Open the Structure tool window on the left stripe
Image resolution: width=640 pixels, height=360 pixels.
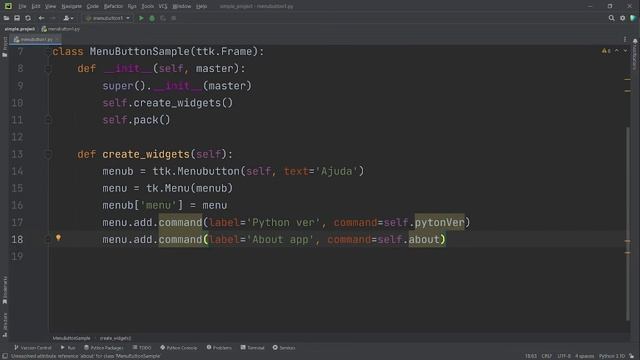click(4, 325)
